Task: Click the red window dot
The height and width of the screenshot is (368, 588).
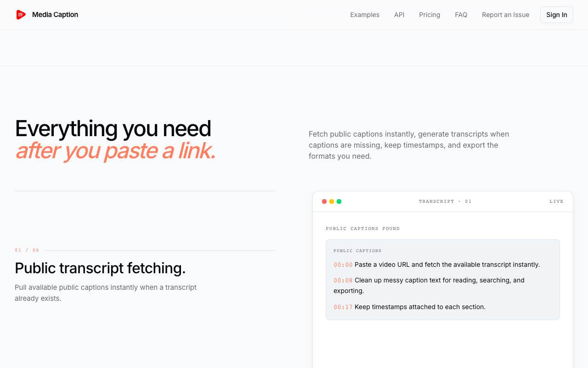Action: pyautogui.click(x=324, y=201)
